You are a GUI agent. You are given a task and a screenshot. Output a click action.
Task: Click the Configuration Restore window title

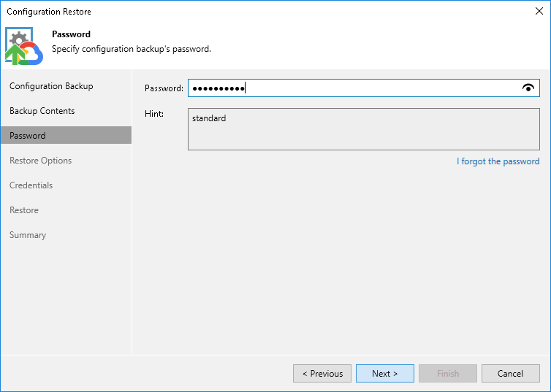(49, 12)
